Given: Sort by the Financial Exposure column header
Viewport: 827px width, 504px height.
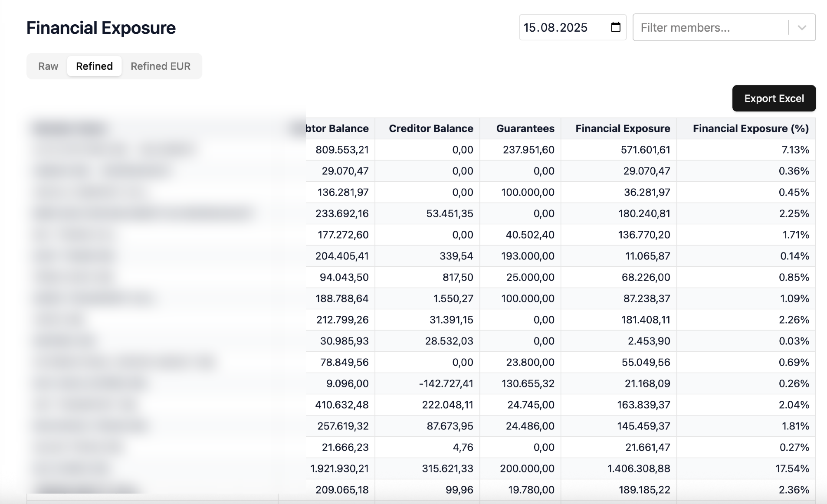Looking at the screenshot, I should 622,128.
